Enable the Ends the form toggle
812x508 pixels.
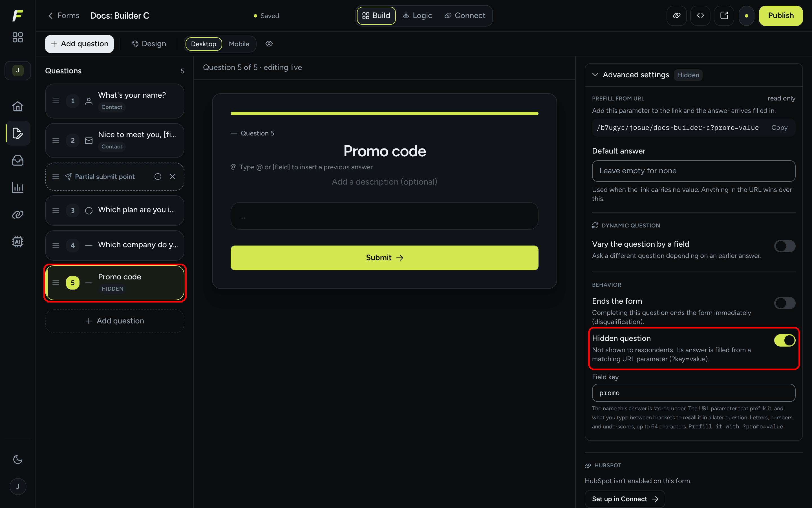click(x=784, y=303)
